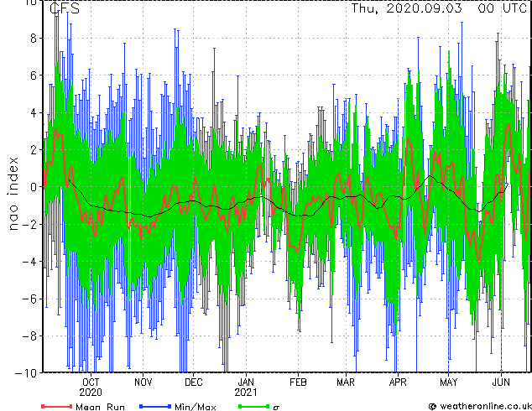Image resolution: width=532 pixels, height=411 pixels.
Task: Click the y-axis value -2
Action: point(29,225)
